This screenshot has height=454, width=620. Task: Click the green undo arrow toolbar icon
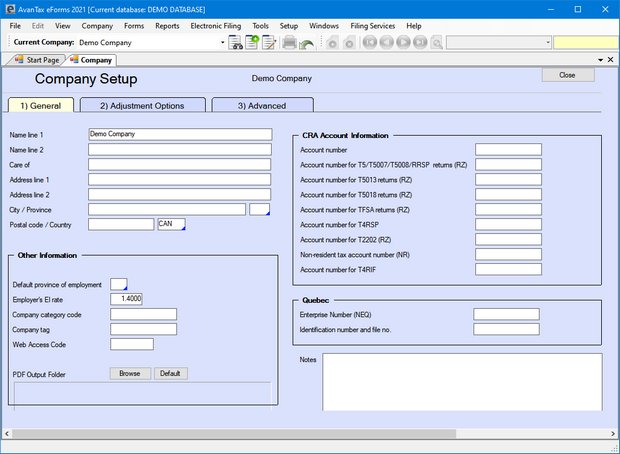pos(306,43)
